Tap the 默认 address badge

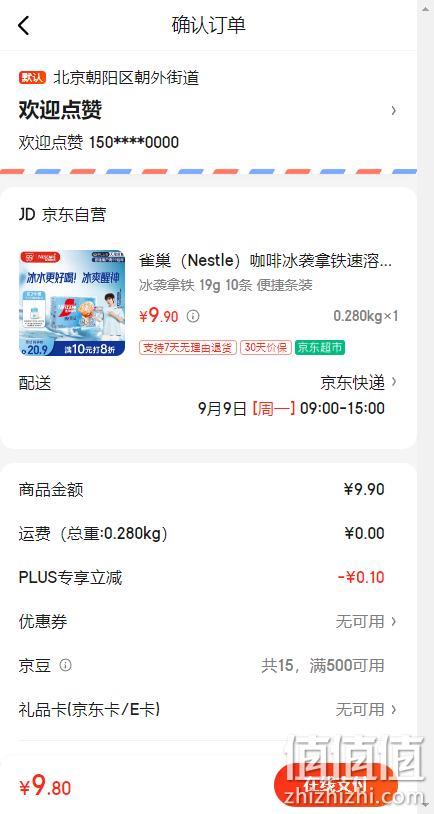pos(33,78)
